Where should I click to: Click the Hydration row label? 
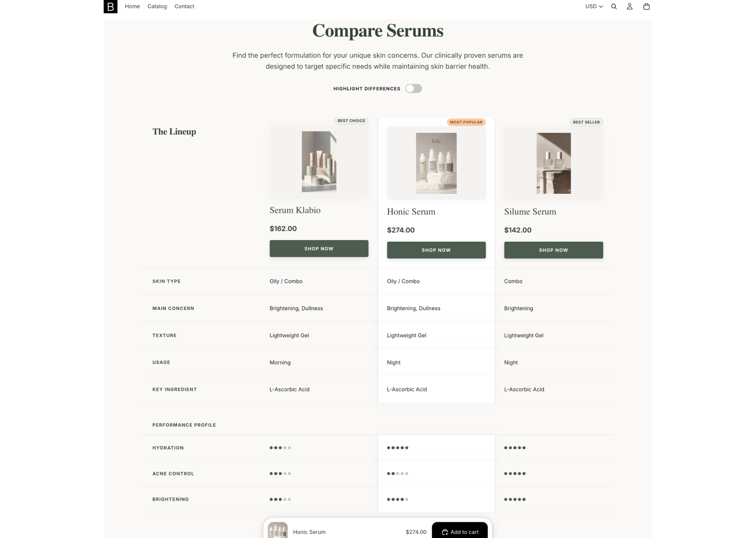click(x=168, y=448)
